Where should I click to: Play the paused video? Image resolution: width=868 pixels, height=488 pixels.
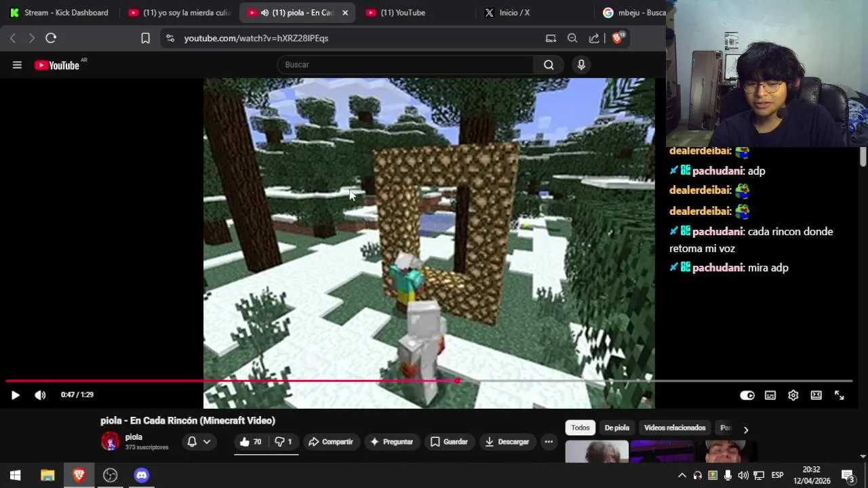point(15,395)
